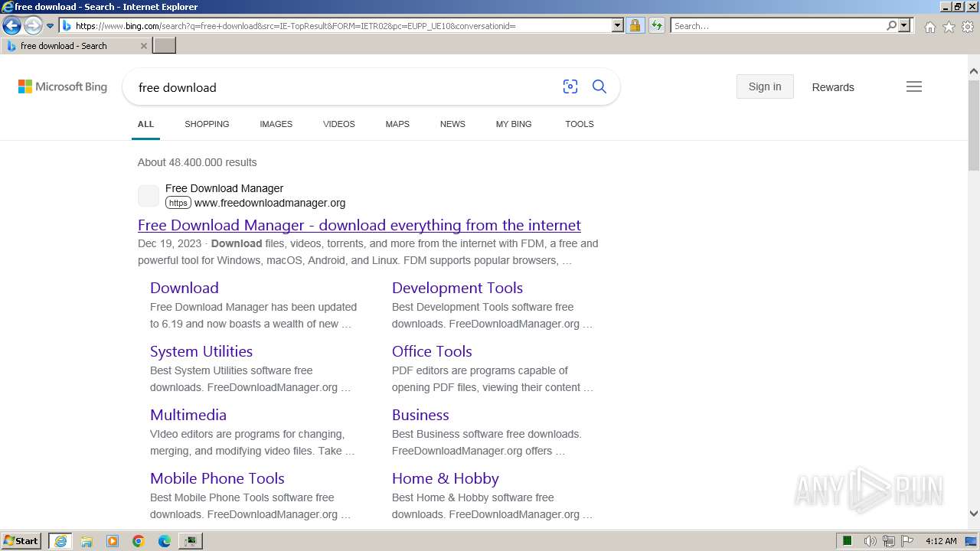Click the refresh page icon
The height and width of the screenshot is (551, 980).
pos(657,26)
